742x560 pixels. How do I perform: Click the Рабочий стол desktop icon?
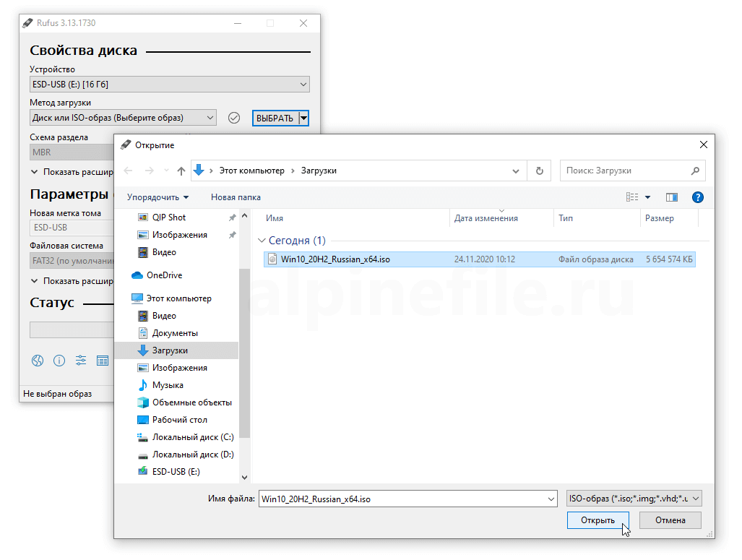click(142, 420)
